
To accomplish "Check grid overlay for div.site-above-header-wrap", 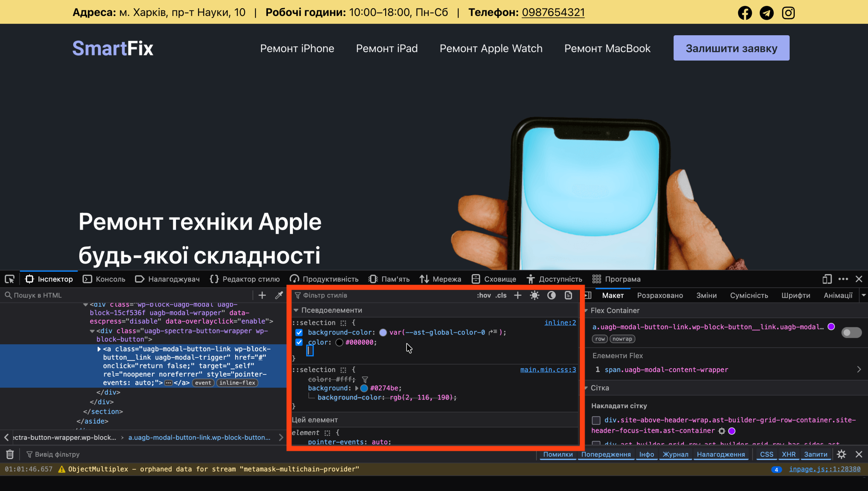I will pos(596,421).
